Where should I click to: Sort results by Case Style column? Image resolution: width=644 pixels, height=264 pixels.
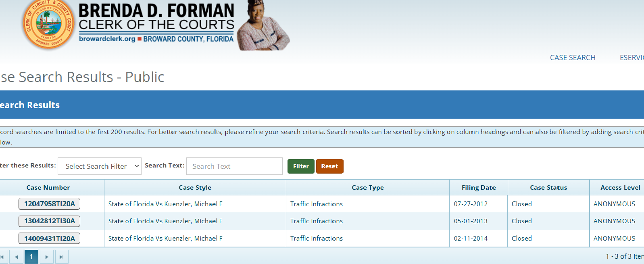(195, 188)
